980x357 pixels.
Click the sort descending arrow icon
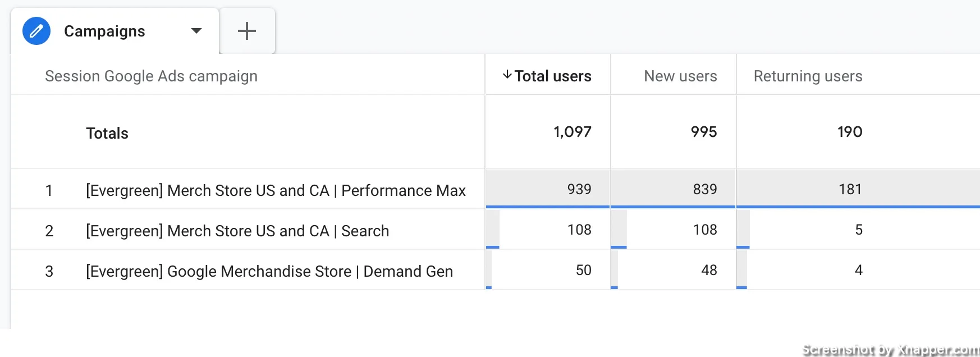pyautogui.click(x=507, y=75)
